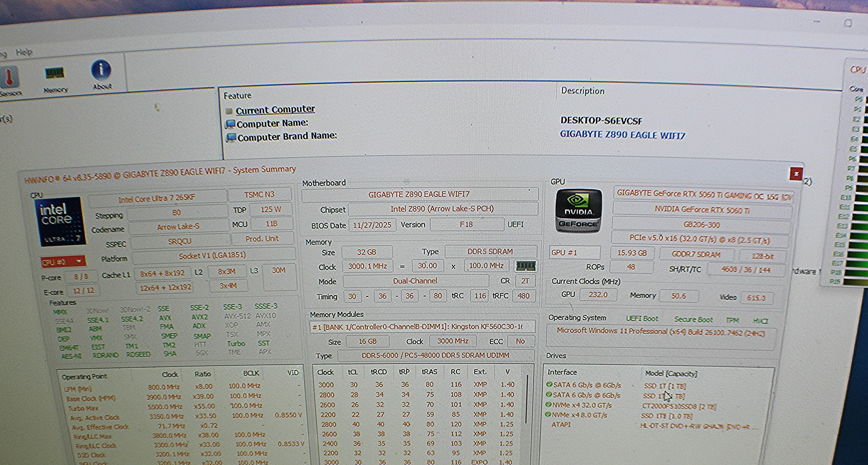Screen dimensions: 868x465
Task: Click the BIOS date 11/27/2025 field
Action: click(x=372, y=225)
